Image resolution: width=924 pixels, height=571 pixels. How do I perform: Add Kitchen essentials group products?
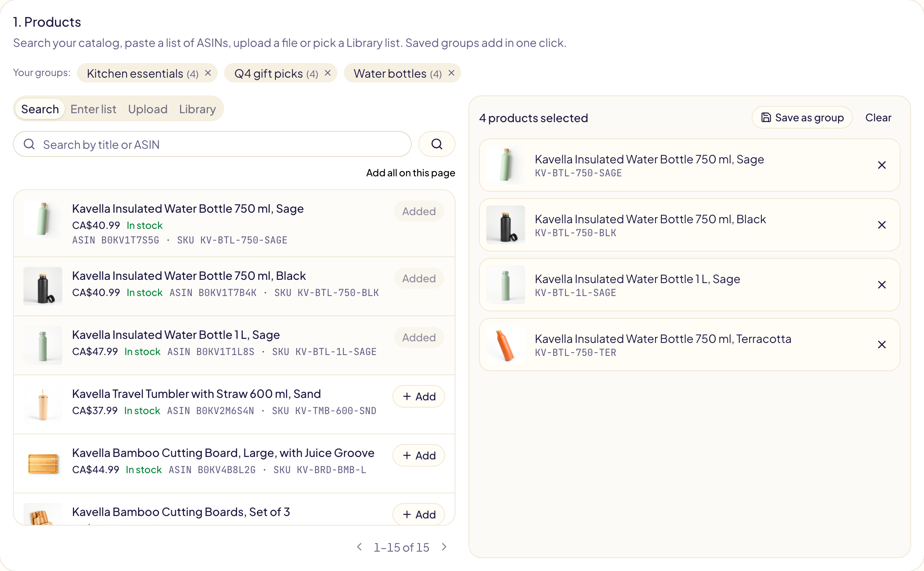pos(142,73)
